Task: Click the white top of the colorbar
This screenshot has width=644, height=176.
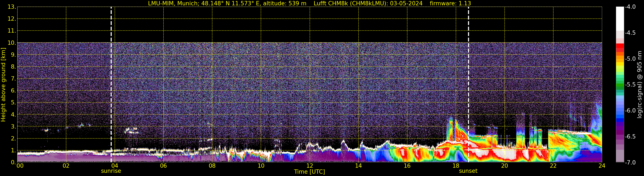Action: click(620, 19)
